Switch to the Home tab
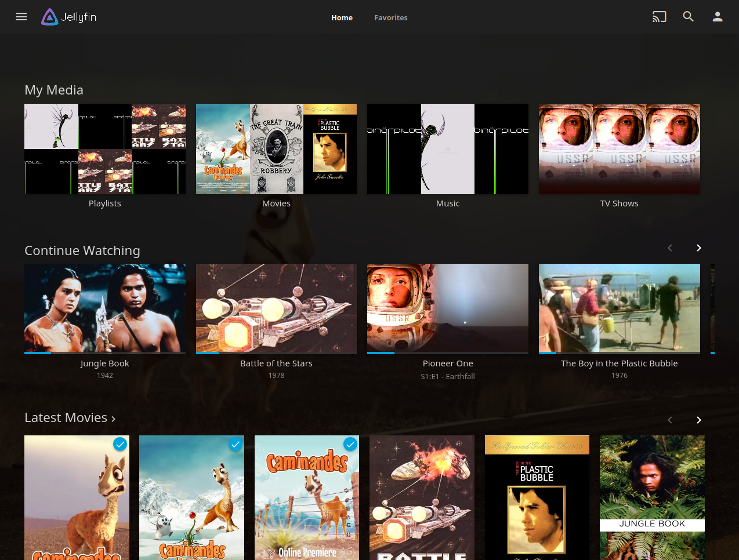The image size is (739, 560). 342,17
